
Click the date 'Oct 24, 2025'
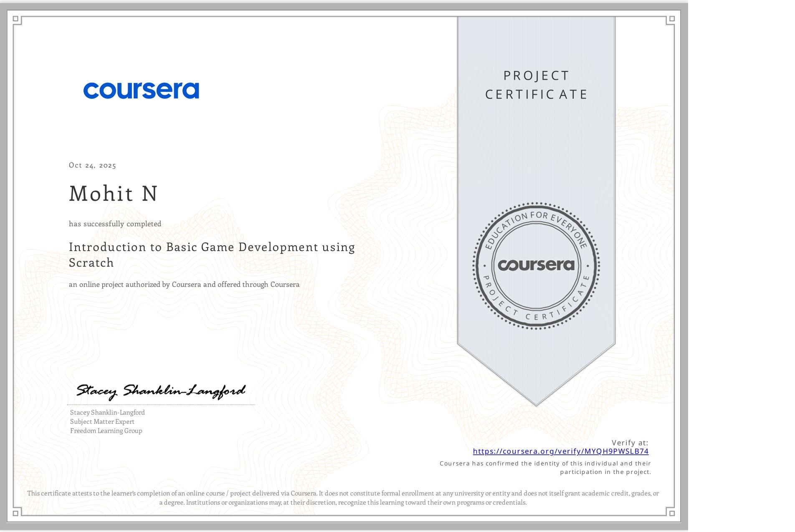point(93,165)
